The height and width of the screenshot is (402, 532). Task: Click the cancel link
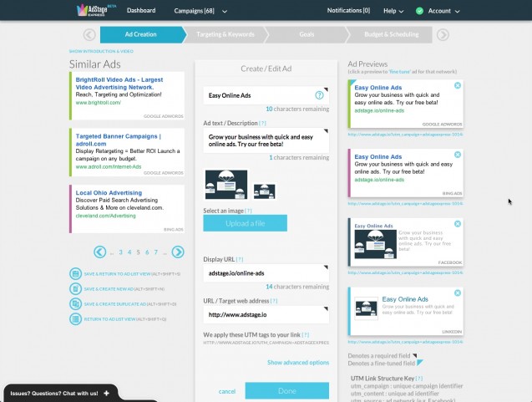point(227,391)
